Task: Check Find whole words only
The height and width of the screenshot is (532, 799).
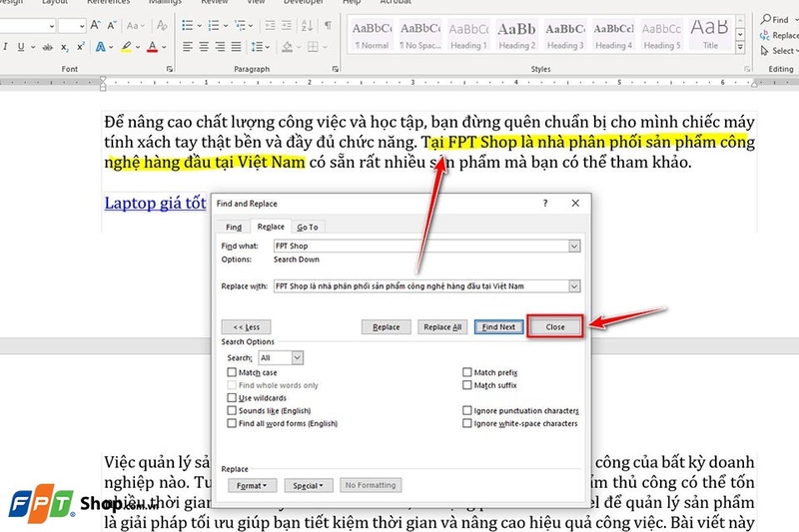Action: pos(232,385)
